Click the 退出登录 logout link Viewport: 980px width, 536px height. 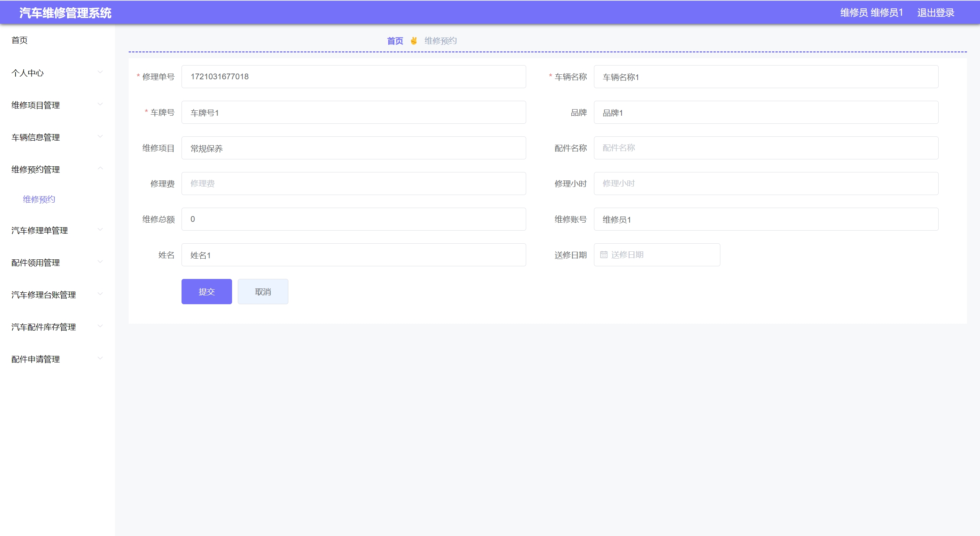(x=935, y=13)
